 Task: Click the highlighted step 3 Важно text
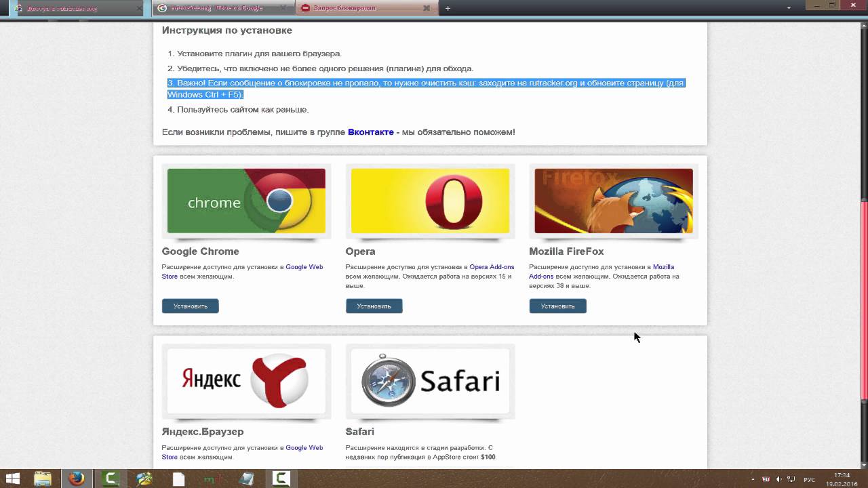pyautogui.click(x=426, y=89)
